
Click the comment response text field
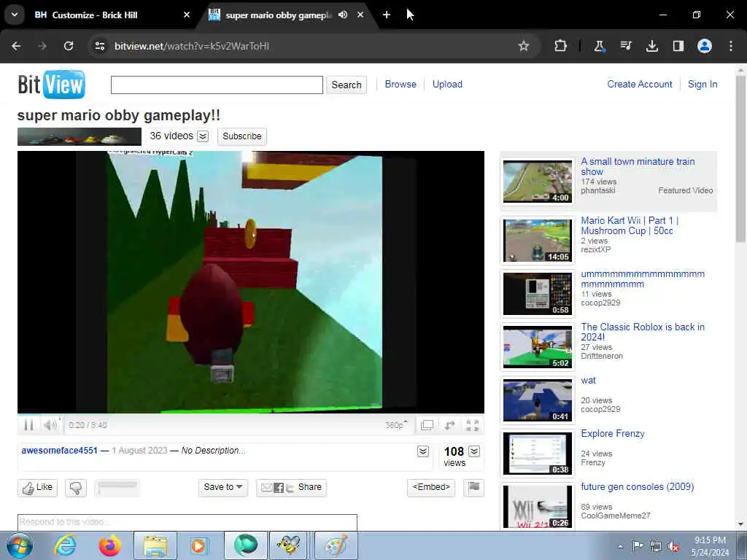point(187,522)
